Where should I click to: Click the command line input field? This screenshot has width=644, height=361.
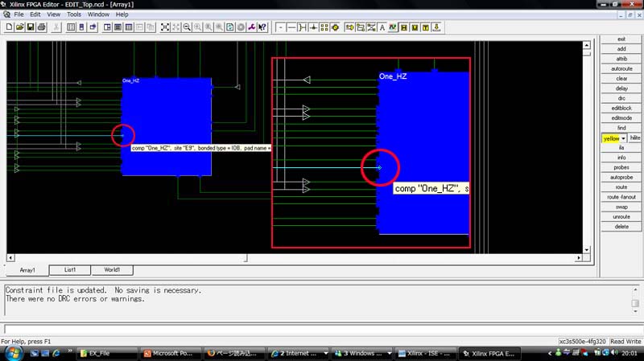[x=321, y=329]
